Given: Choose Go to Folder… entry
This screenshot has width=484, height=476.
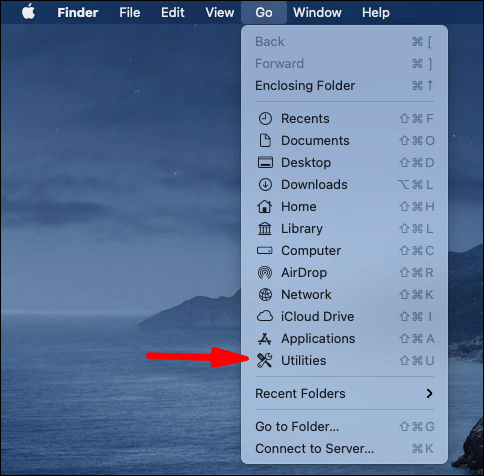Looking at the screenshot, I should (x=344, y=427).
